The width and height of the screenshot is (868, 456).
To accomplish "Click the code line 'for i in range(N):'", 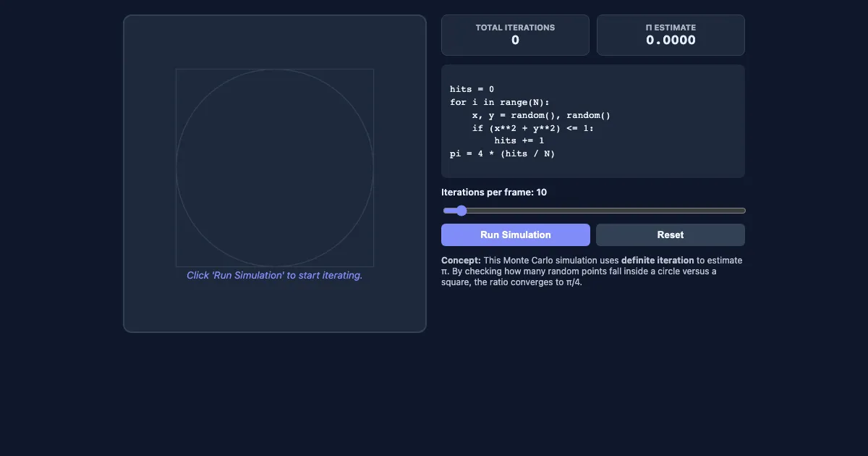I will (x=500, y=102).
